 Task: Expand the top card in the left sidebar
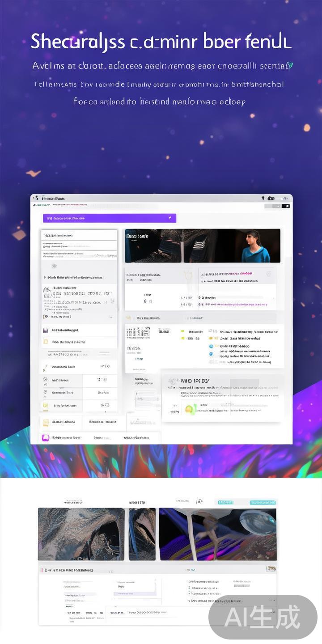point(79,235)
